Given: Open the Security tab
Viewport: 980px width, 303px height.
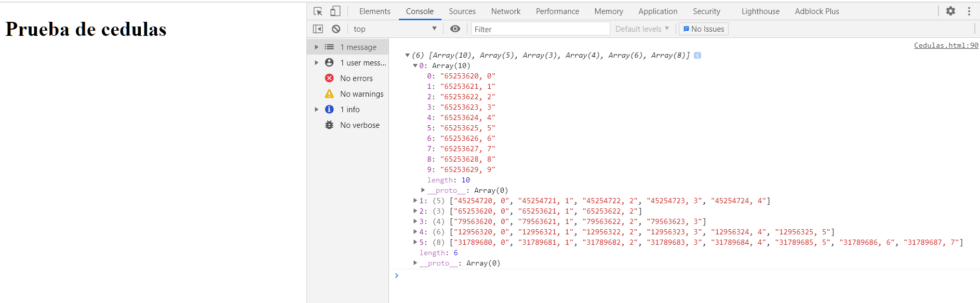Looking at the screenshot, I should tap(706, 11).
